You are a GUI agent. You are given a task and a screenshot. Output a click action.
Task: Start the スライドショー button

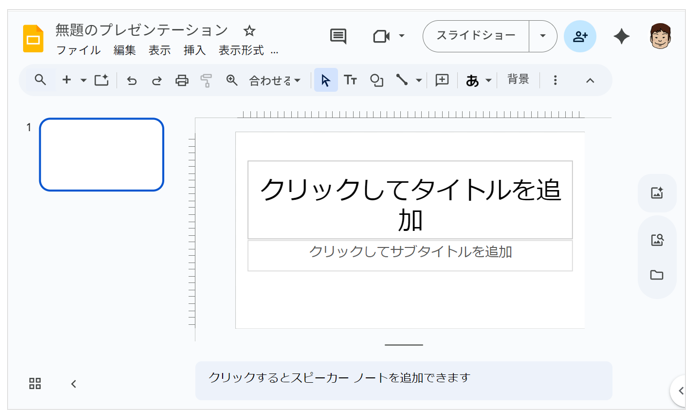(x=476, y=36)
